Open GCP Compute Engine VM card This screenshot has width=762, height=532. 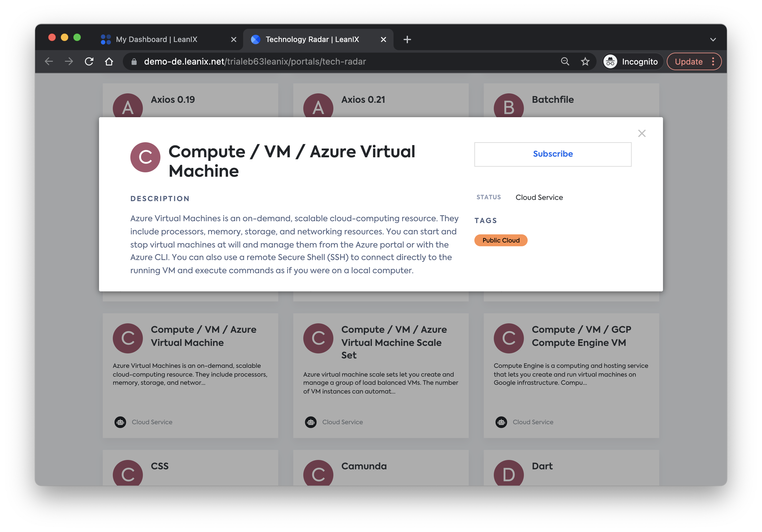point(571,375)
